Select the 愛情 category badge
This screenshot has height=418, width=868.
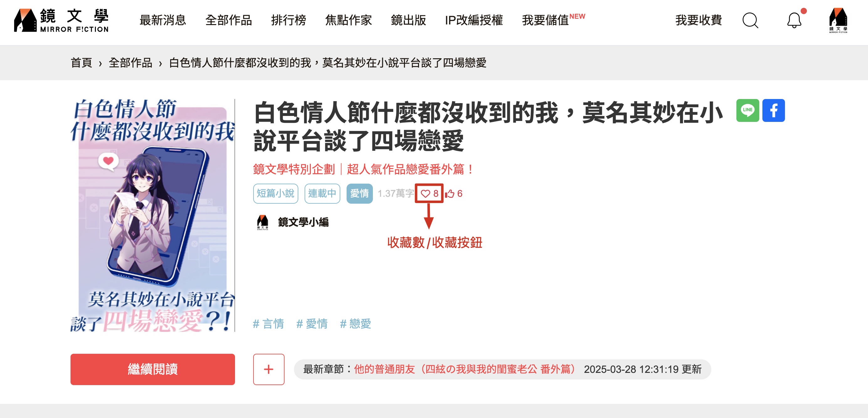click(x=359, y=193)
